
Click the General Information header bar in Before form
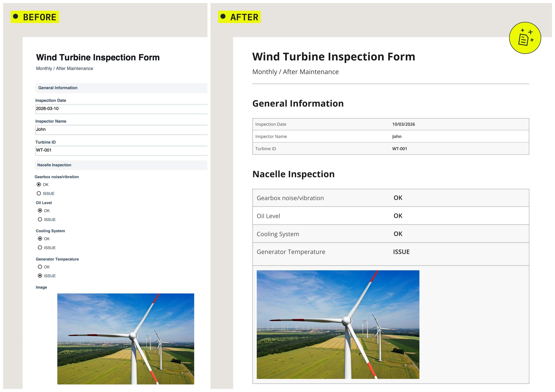pyautogui.click(x=121, y=88)
